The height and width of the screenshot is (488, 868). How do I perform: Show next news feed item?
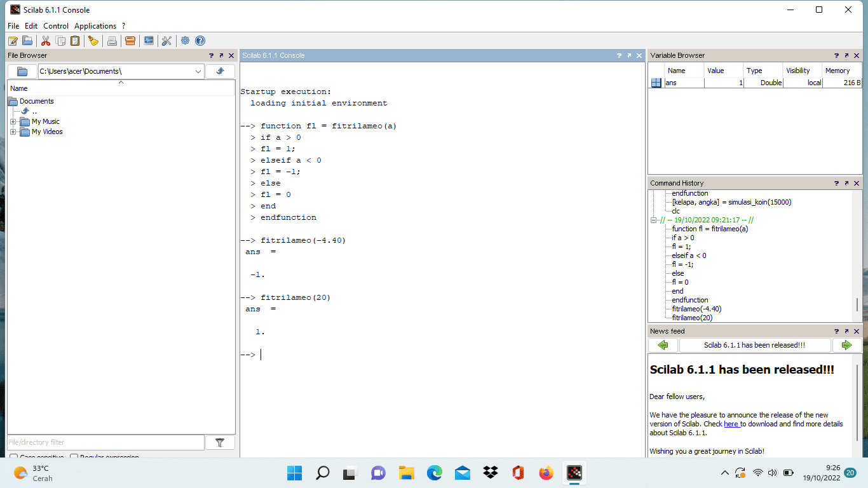[846, 345]
